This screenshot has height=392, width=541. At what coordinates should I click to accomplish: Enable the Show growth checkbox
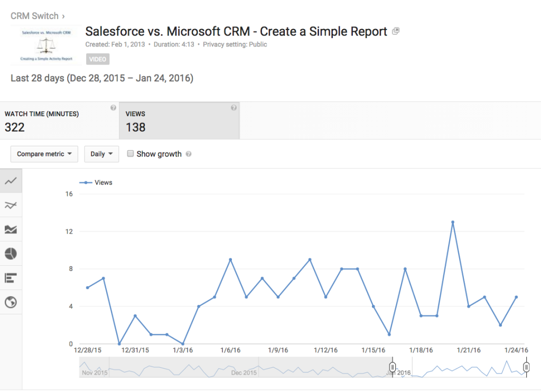pyautogui.click(x=130, y=154)
